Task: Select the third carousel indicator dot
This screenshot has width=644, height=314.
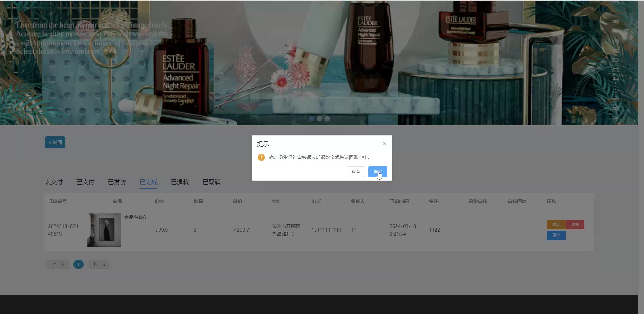Action: 327,119
